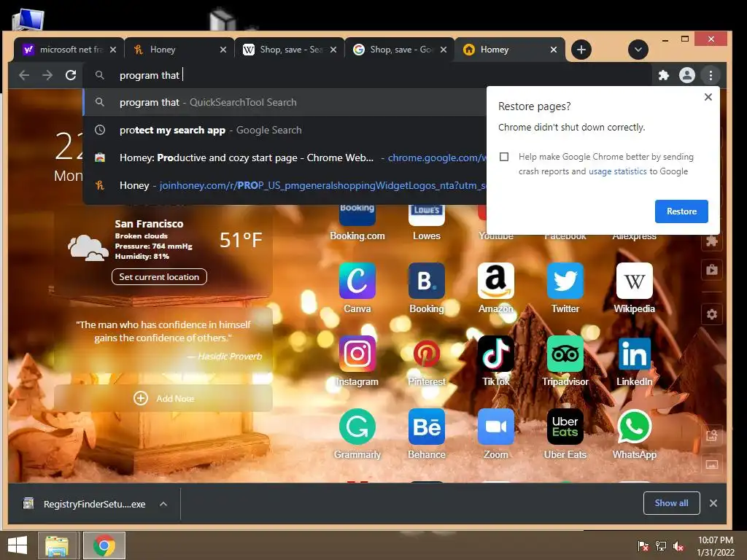Switch to the Google Shop, save tab
The height and width of the screenshot is (560, 747).
coord(399,50)
